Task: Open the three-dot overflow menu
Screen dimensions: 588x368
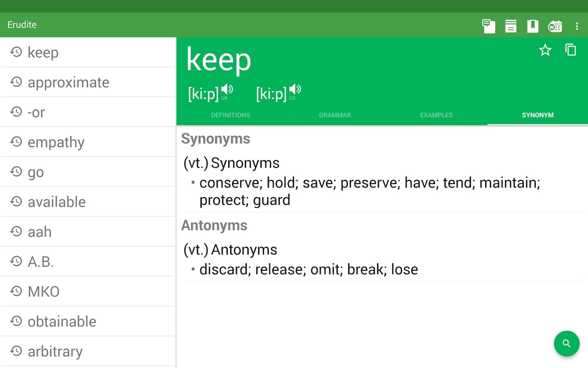Action: (x=577, y=26)
